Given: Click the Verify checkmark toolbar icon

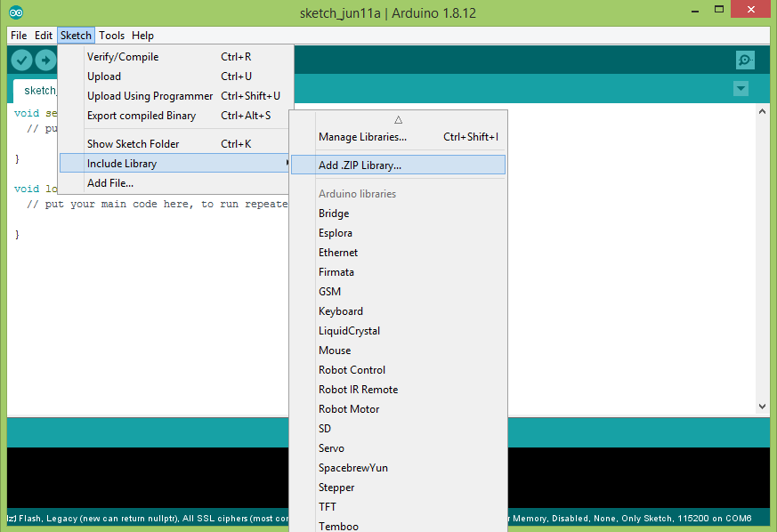Looking at the screenshot, I should [x=22, y=60].
